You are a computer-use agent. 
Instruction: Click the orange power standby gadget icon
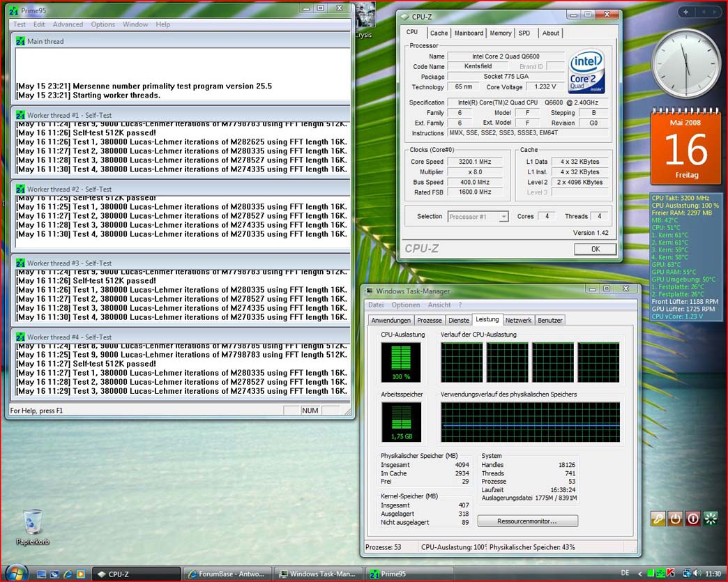[675, 519]
